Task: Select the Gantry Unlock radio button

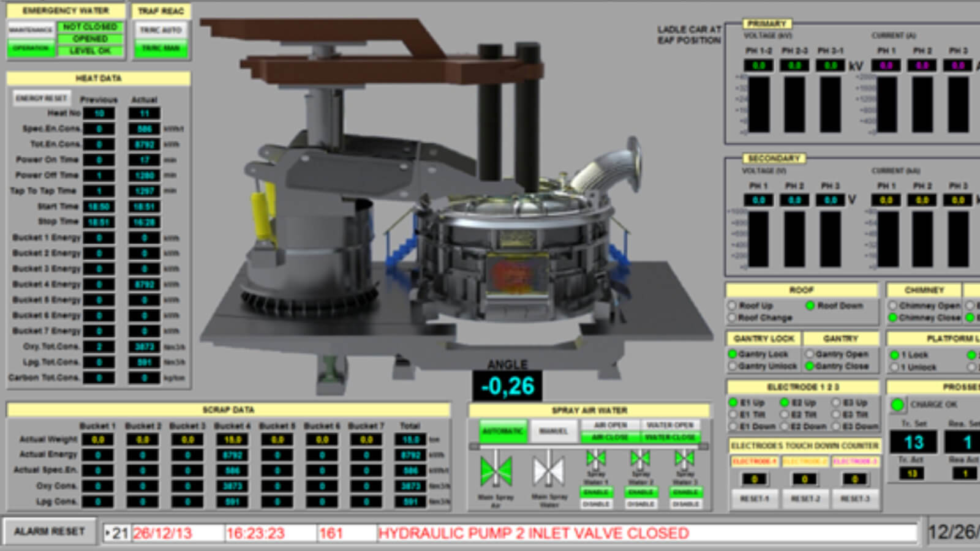Action: tap(733, 365)
